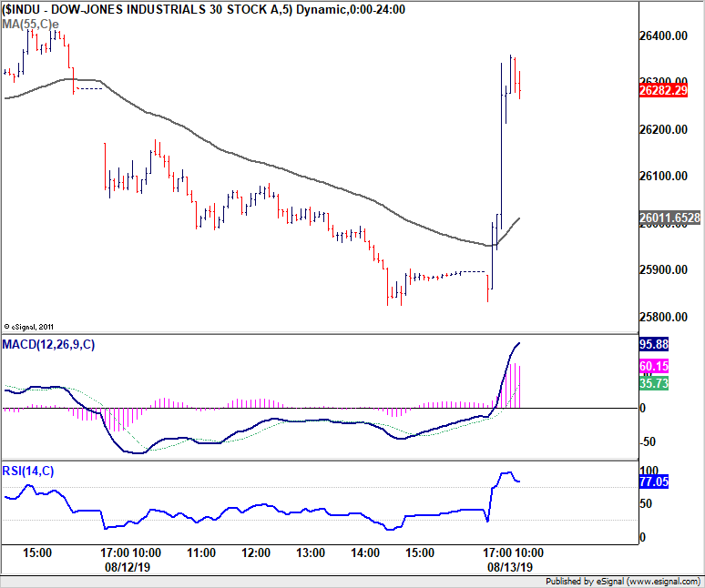Click the 12:00 time axis label
705x588 pixels.
pyautogui.click(x=256, y=553)
